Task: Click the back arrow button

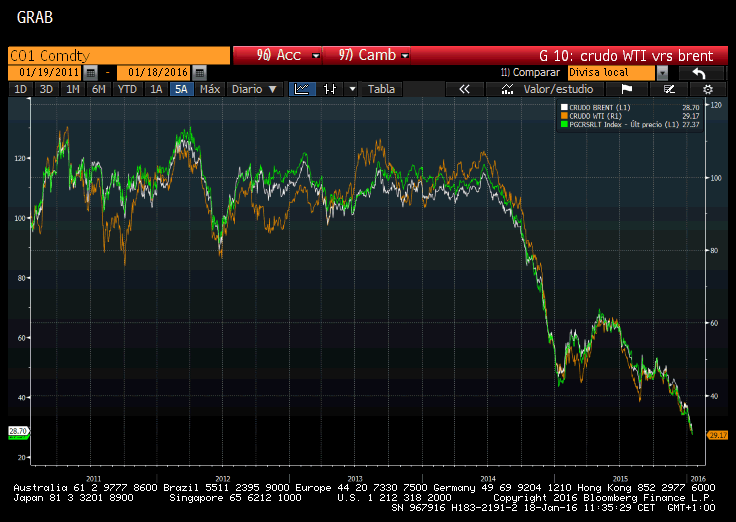Action: click(x=700, y=73)
